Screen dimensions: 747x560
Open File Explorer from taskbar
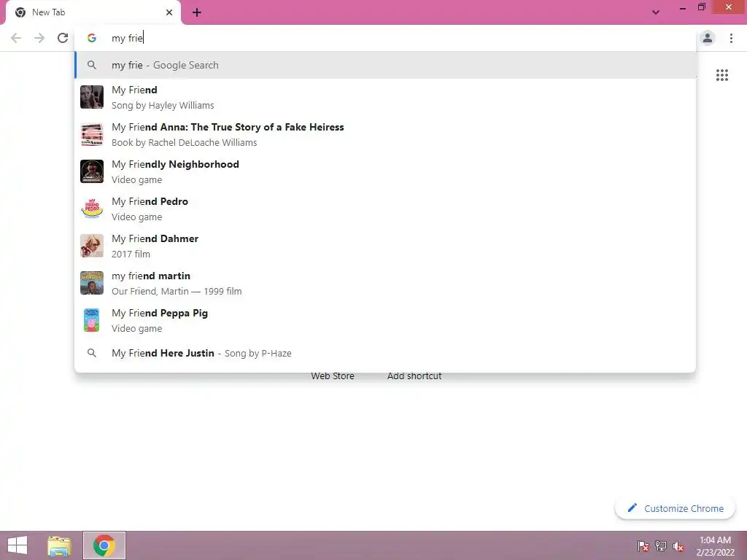coord(59,545)
